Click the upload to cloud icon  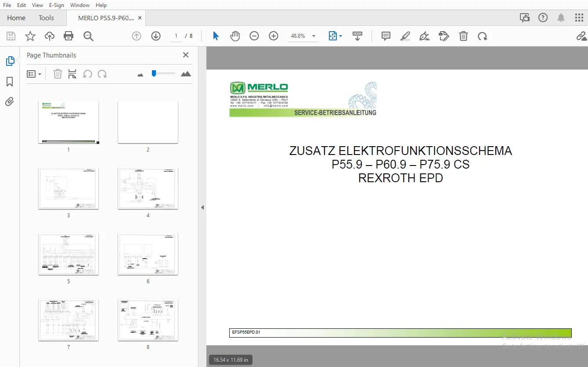coord(50,36)
